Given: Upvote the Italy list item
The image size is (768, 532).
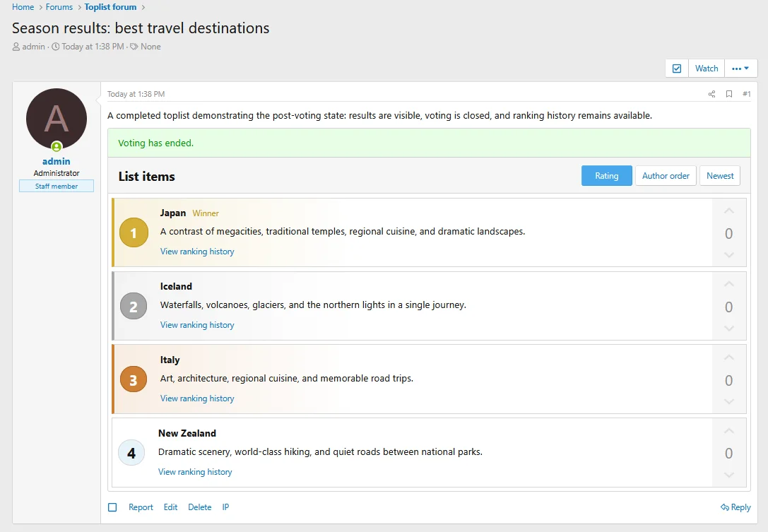Looking at the screenshot, I should [729, 357].
